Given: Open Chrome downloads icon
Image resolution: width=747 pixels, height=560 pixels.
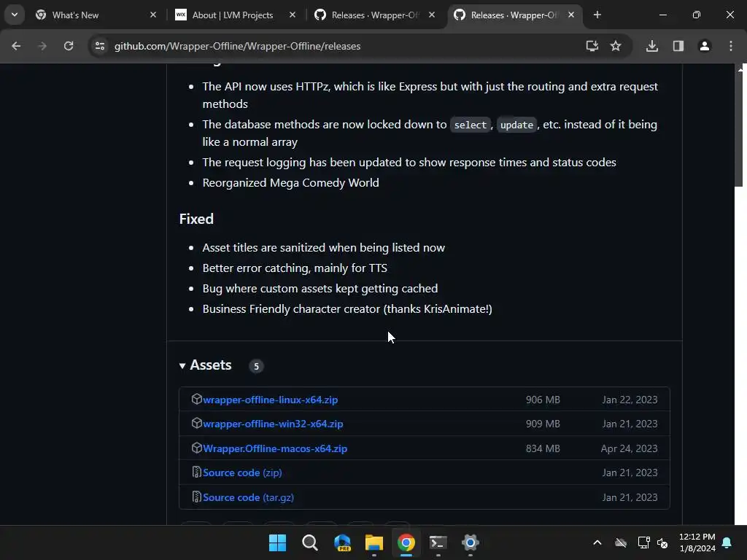Looking at the screenshot, I should [652, 46].
